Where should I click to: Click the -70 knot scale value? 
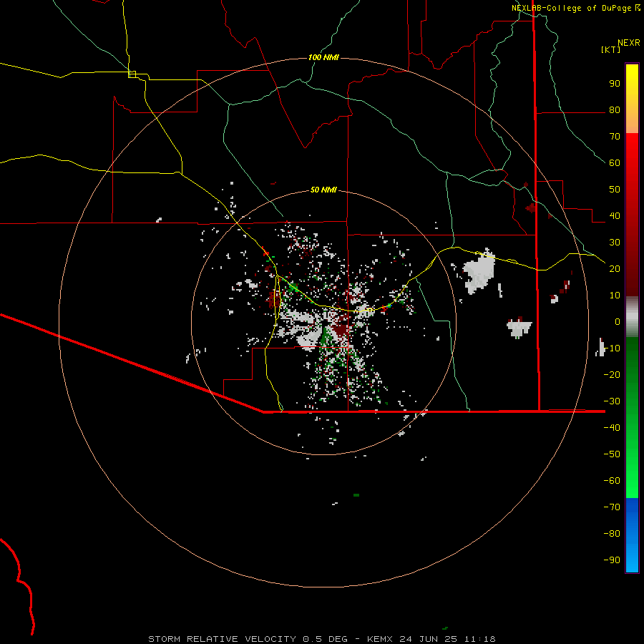pyautogui.click(x=612, y=507)
